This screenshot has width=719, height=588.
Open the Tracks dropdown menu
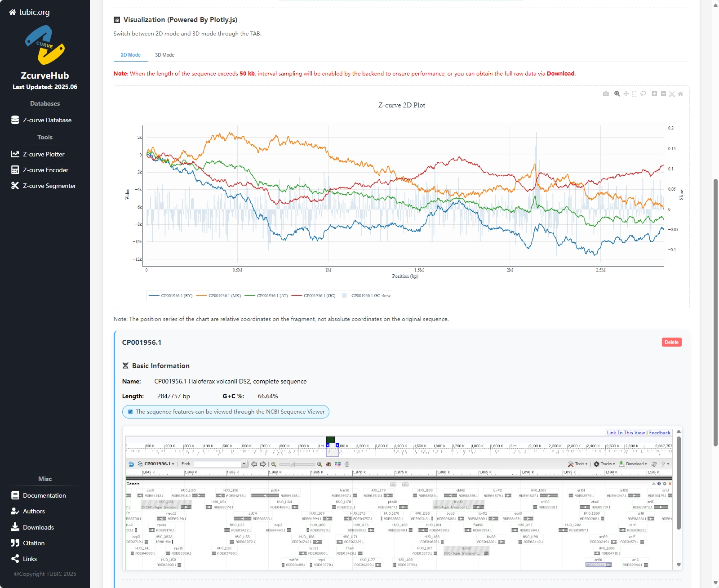pos(604,464)
